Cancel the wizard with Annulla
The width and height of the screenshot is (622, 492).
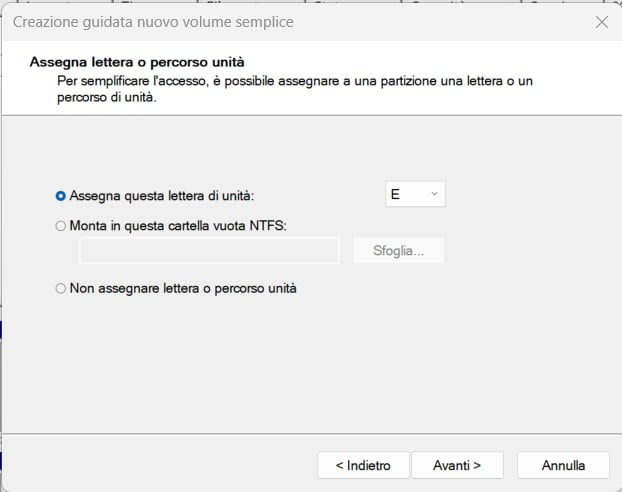[563, 465]
